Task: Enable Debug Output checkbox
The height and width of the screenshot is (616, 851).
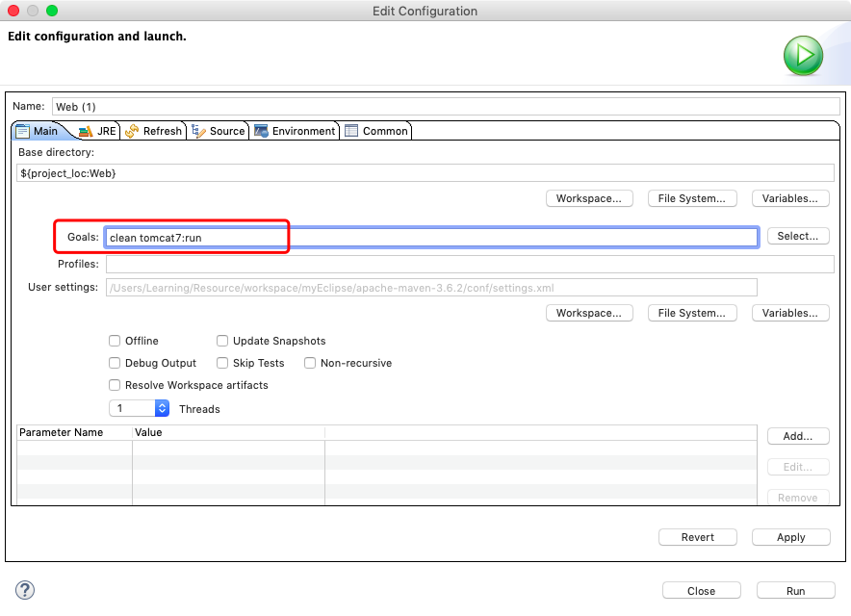Action: [x=116, y=363]
